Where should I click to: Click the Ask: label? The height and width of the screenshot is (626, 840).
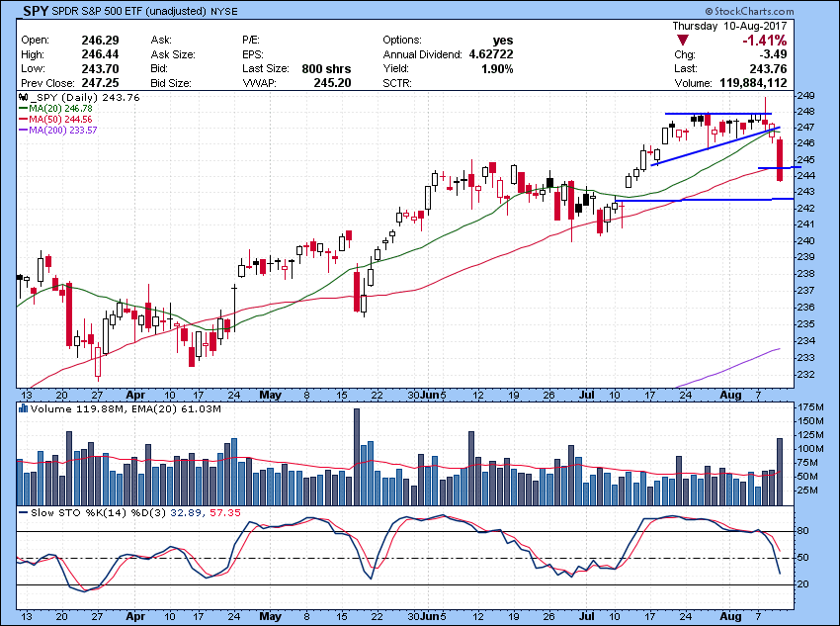(x=161, y=41)
